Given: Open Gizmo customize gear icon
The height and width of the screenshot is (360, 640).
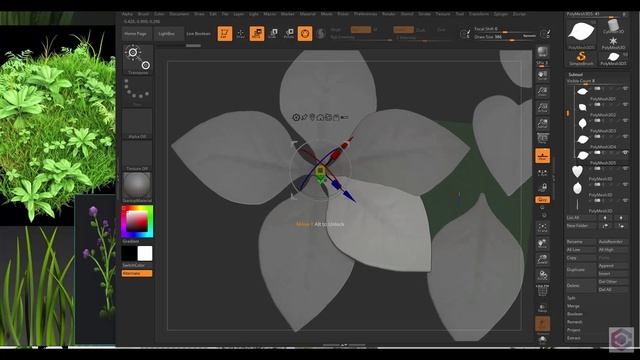Looking at the screenshot, I should 296,118.
